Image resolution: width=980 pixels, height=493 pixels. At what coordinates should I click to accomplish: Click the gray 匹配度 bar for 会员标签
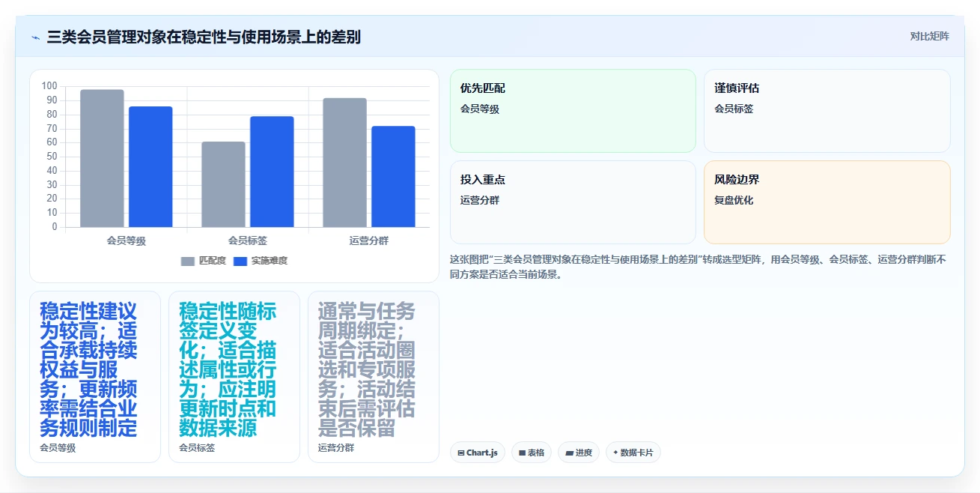223,184
